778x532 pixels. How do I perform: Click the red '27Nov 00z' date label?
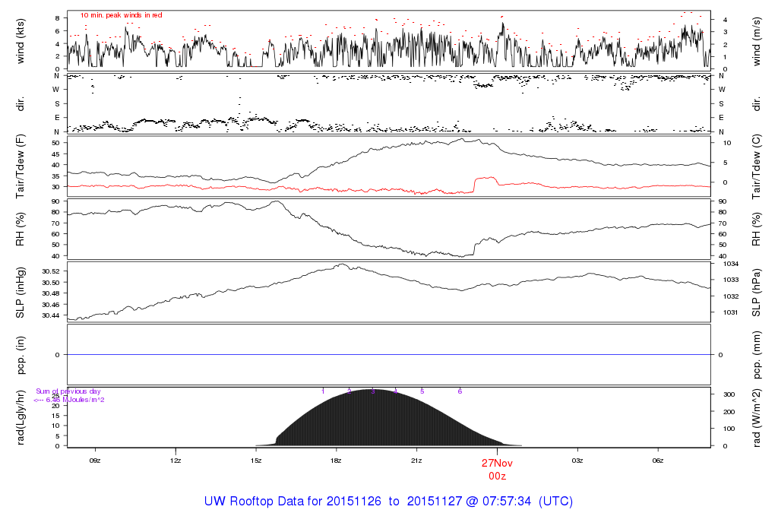[498, 468]
